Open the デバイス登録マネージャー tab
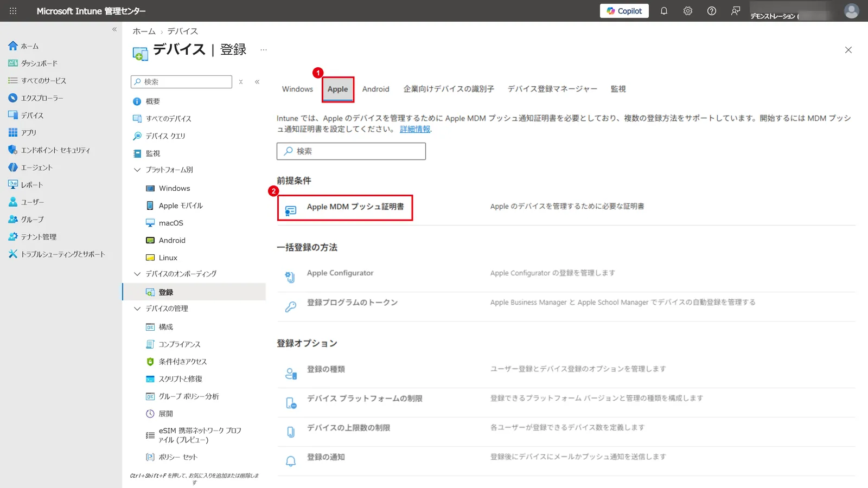 pos(552,89)
